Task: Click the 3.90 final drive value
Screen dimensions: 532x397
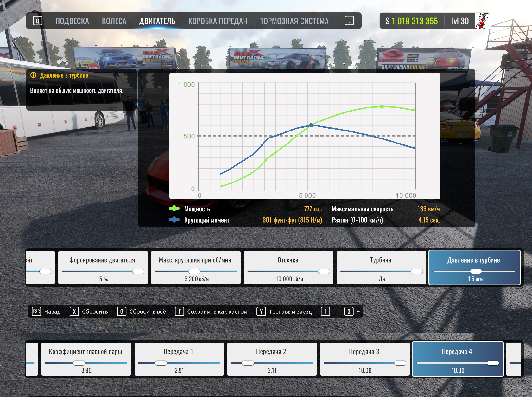Action: click(x=86, y=371)
